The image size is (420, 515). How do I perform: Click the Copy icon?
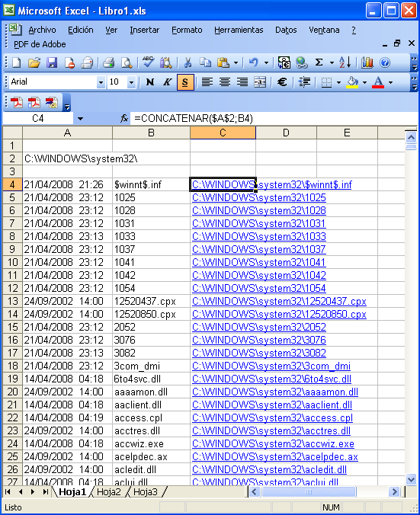click(205, 62)
